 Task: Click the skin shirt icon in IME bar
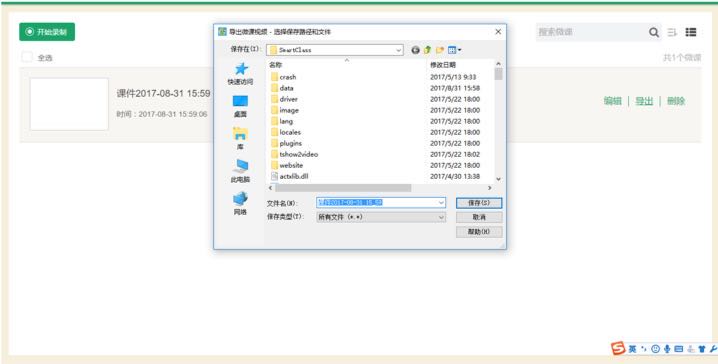coord(702,349)
